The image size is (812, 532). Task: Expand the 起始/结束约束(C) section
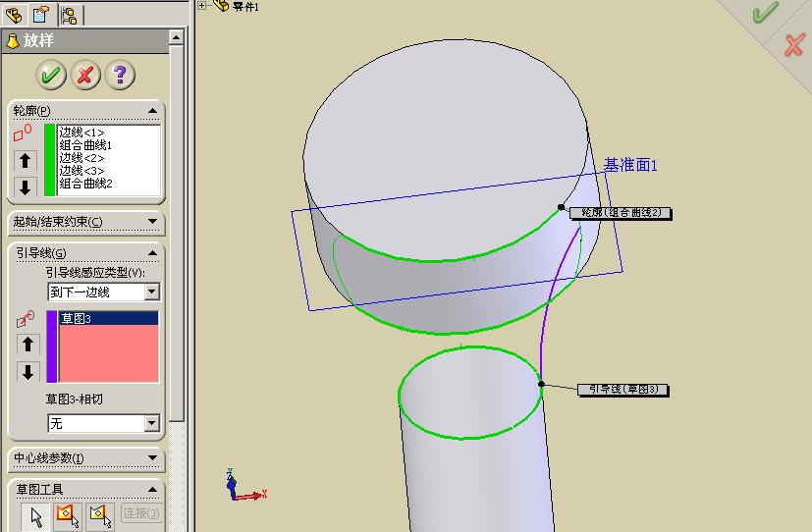(x=152, y=222)
